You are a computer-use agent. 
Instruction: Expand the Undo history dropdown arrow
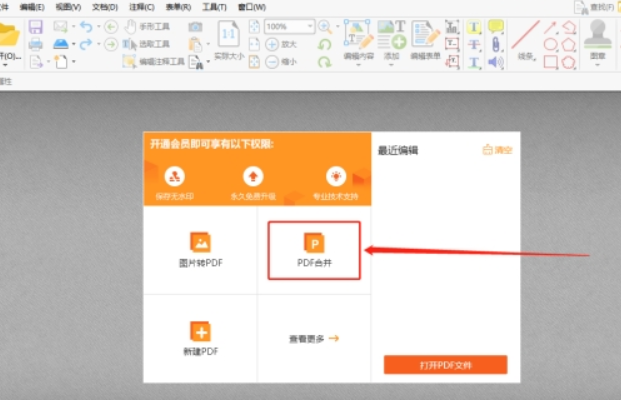[x=99, y=27]
